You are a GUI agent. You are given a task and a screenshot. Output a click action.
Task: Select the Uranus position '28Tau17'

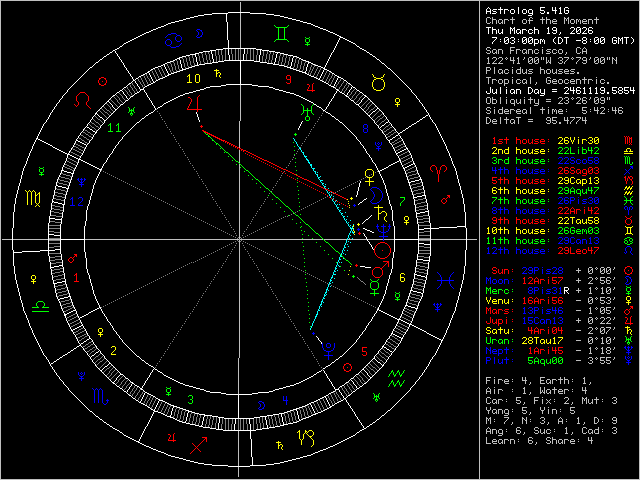tap(542, 341)
